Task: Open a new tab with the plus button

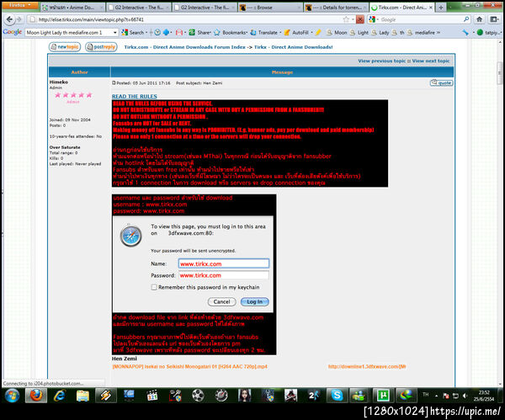Action: [x=440, y=7]
